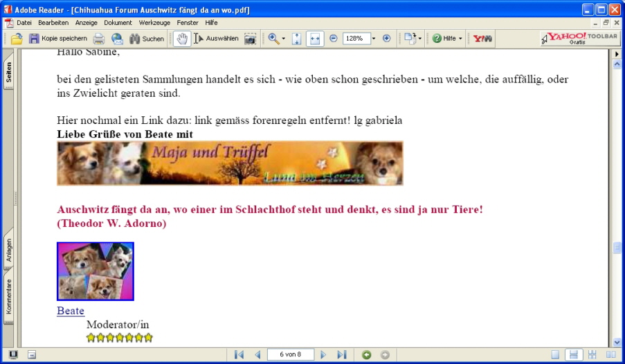Select the Snapshot camera tool

[250, 39]
